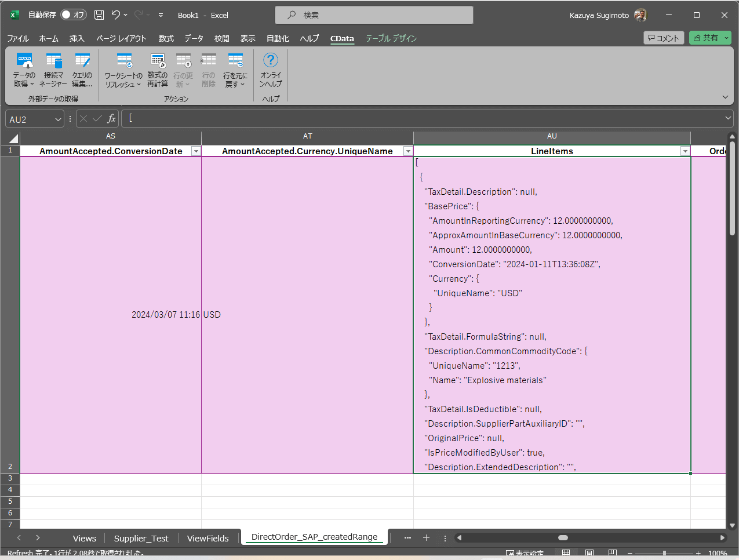Click the 行の削除 delete rows icon
This screenshot has width=739, height=560.
pyautogui.click(x=209, y=70)
